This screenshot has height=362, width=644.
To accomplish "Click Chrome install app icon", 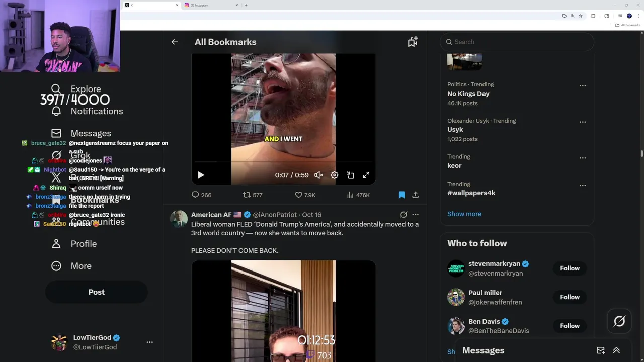I will [564, 16].
